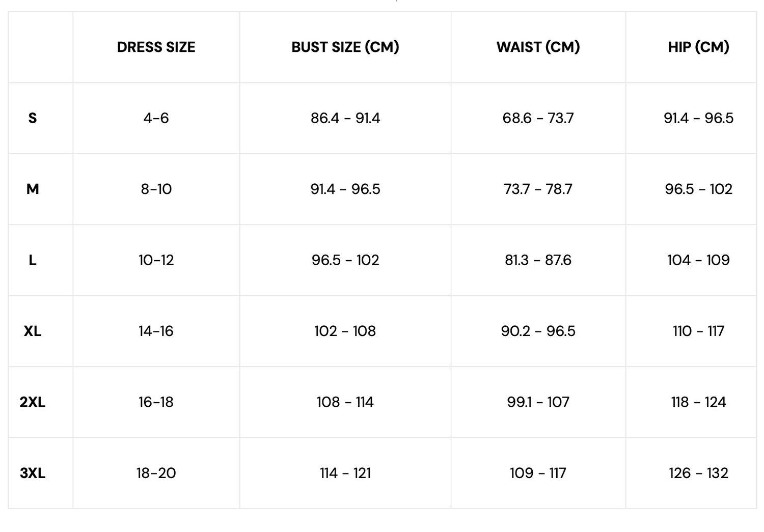Select the S size row label
The height and width of the screenshot is (532, 764).
pos(33,118)
